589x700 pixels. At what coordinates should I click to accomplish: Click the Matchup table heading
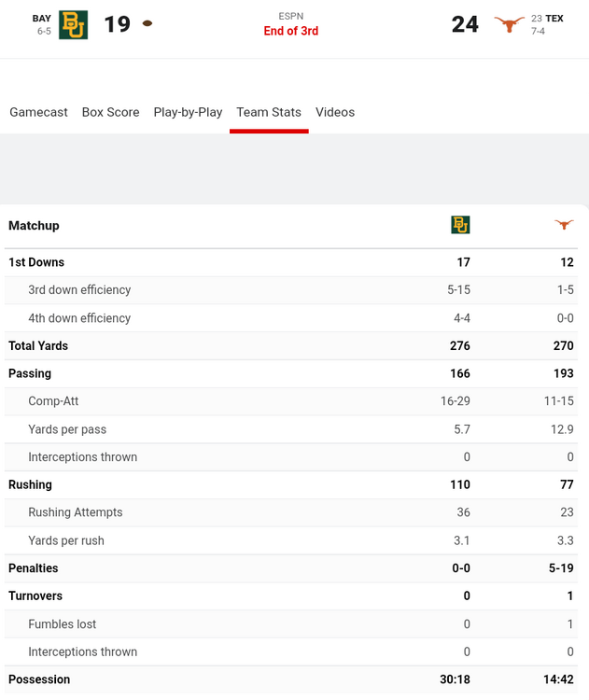[x=34, y=225]
